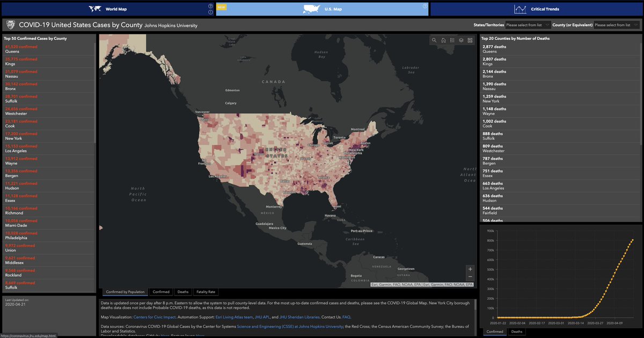Click the Critical Trends line chart icon

coord(520,9)
